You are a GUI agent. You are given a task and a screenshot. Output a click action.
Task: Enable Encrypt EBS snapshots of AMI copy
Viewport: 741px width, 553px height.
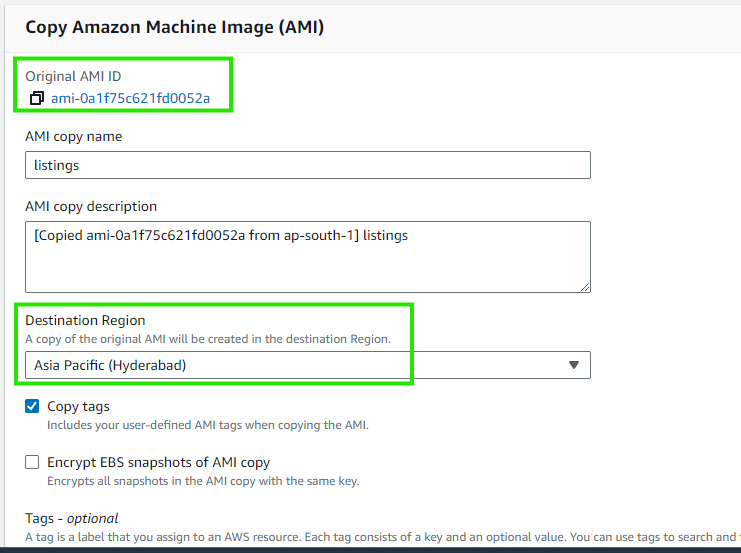(x=34, y=463)
